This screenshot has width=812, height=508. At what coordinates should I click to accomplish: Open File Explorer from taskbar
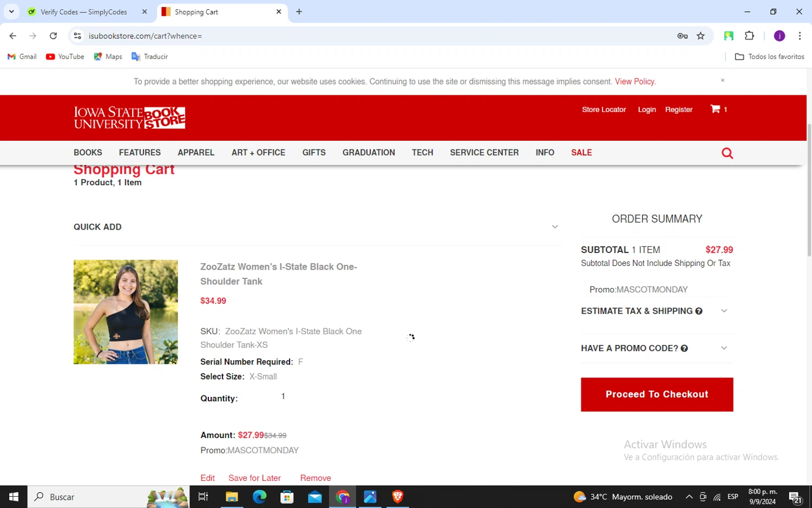click(232, 497)
